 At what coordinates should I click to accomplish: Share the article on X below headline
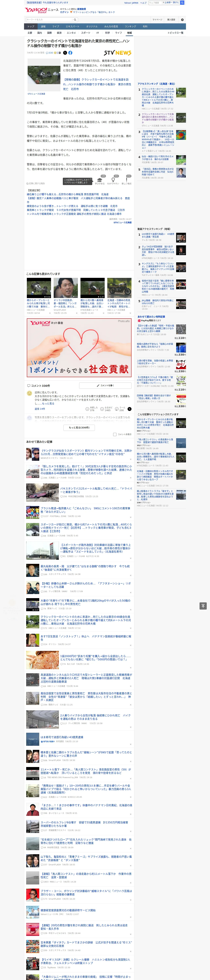point(65,53)
